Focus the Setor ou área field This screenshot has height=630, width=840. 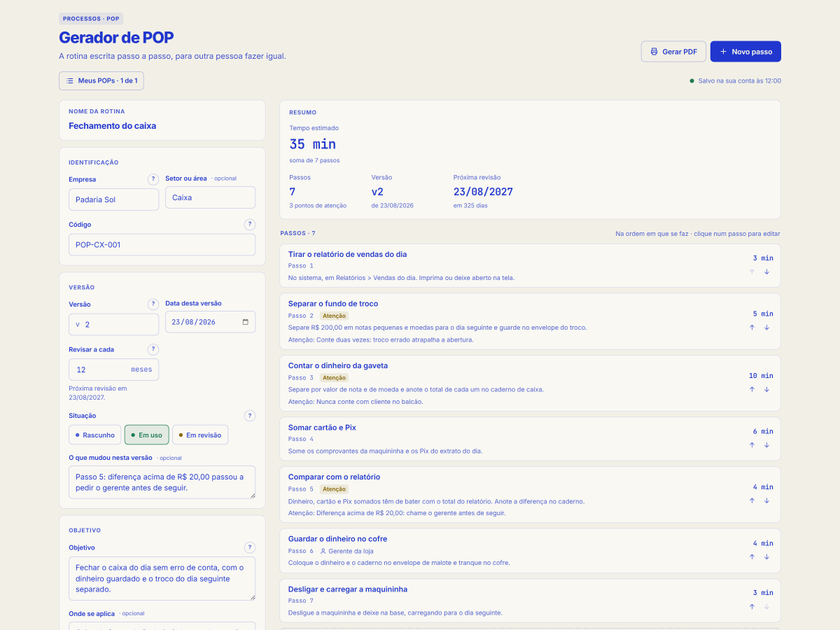(x=210, y=197)
